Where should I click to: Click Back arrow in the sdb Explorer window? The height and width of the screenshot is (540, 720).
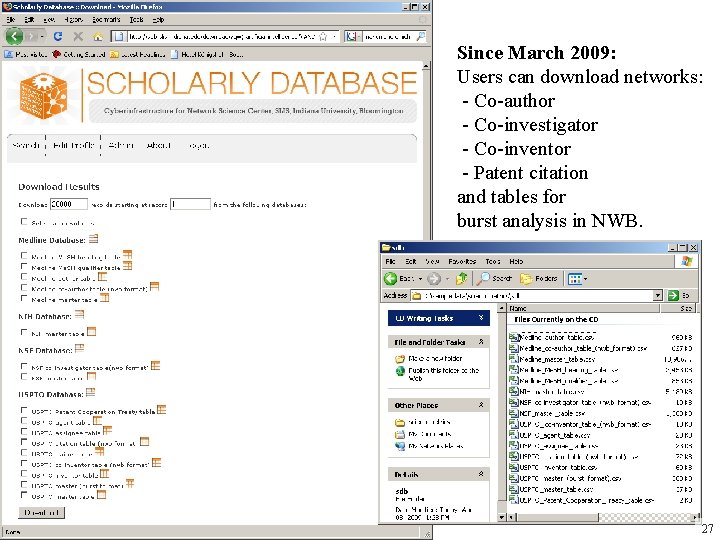(x=391, y=278)
